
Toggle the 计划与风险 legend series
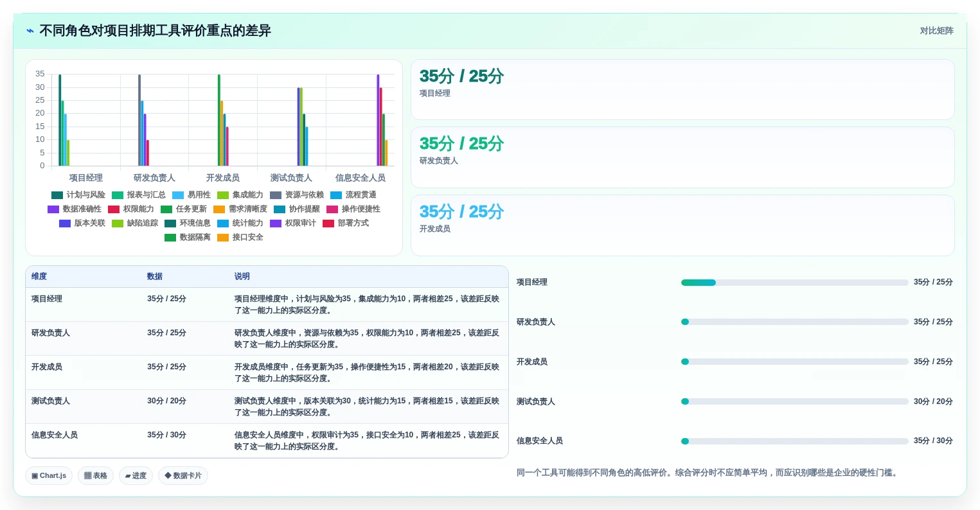(78, 195)
